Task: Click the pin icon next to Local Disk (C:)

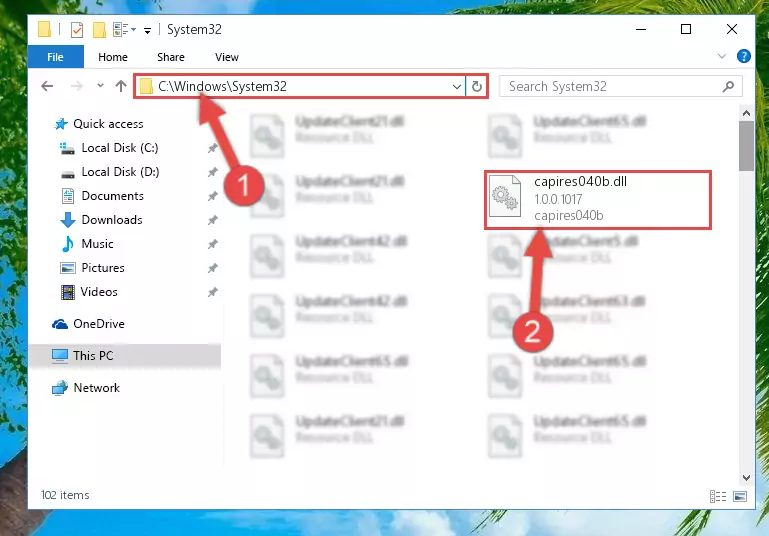Action: (212, 148)
